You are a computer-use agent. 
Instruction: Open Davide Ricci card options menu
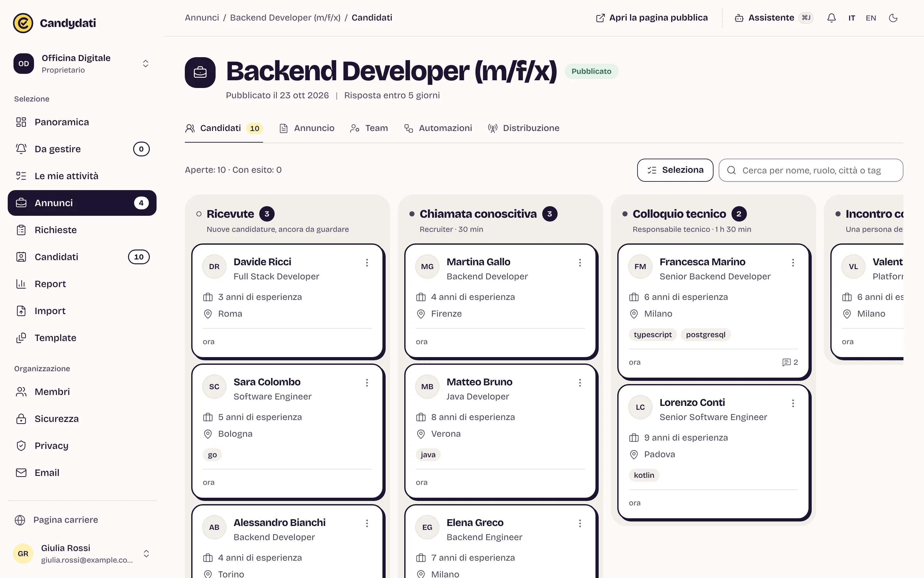tap(367, 263)
